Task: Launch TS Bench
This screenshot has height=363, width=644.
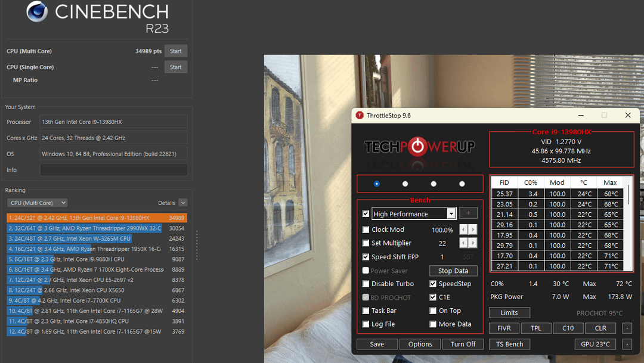Action: (x=509, y=344)
